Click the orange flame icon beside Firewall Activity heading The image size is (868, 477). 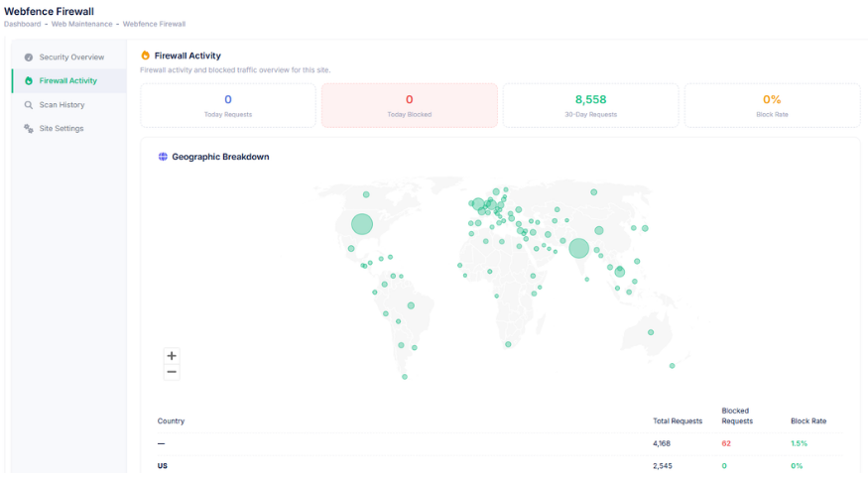145,56
